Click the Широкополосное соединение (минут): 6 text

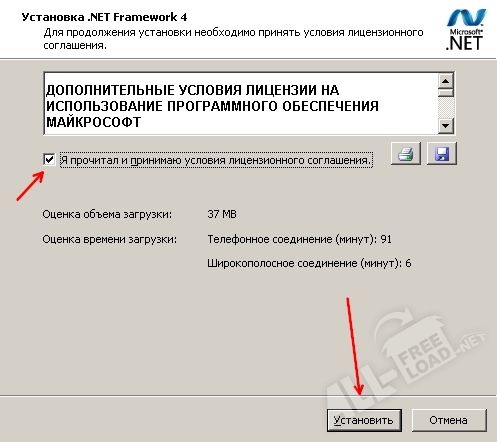click(309, 263)
